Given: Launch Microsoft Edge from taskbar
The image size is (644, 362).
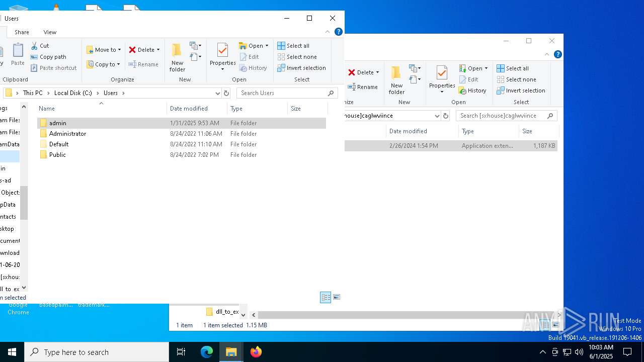Looking at the screenshot, I should 207,352.
